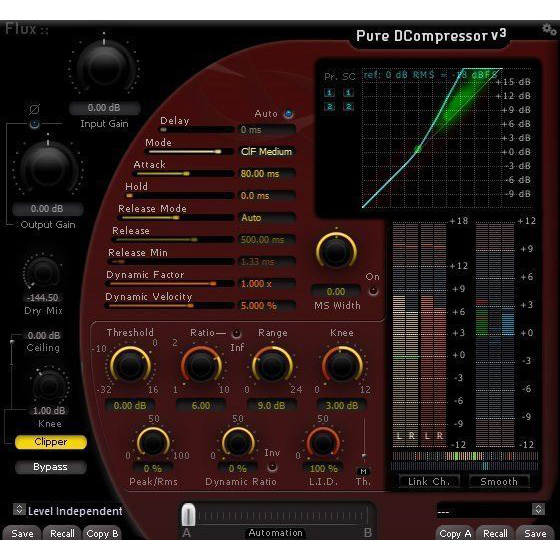Click the CIF Medium mode value

tap(266, 152)
